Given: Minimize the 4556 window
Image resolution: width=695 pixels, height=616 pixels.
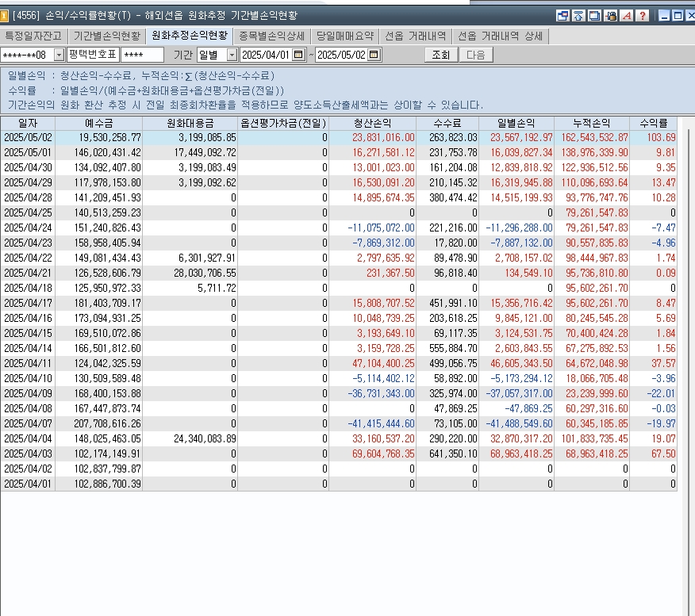Looking at the screenshot, I should [664, 16].
